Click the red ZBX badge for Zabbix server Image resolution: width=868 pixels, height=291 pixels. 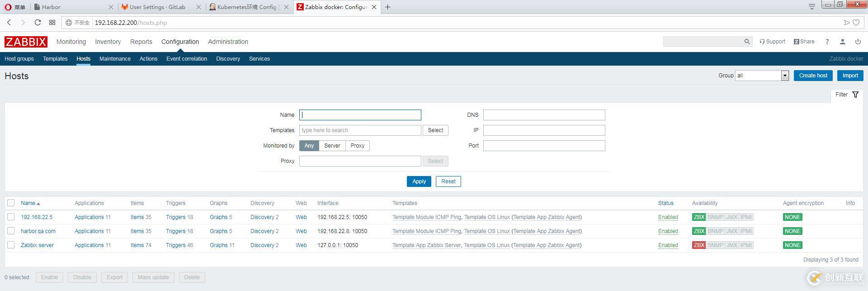click(x=699, y=245)
